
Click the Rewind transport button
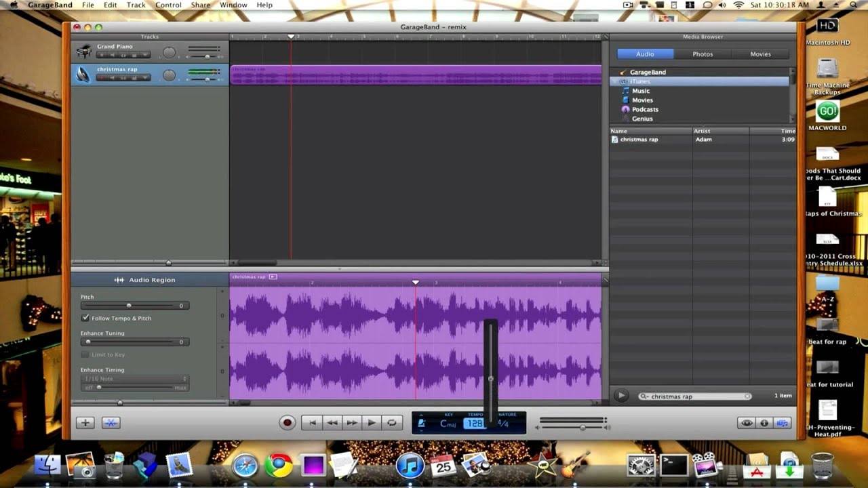(332, 422)
